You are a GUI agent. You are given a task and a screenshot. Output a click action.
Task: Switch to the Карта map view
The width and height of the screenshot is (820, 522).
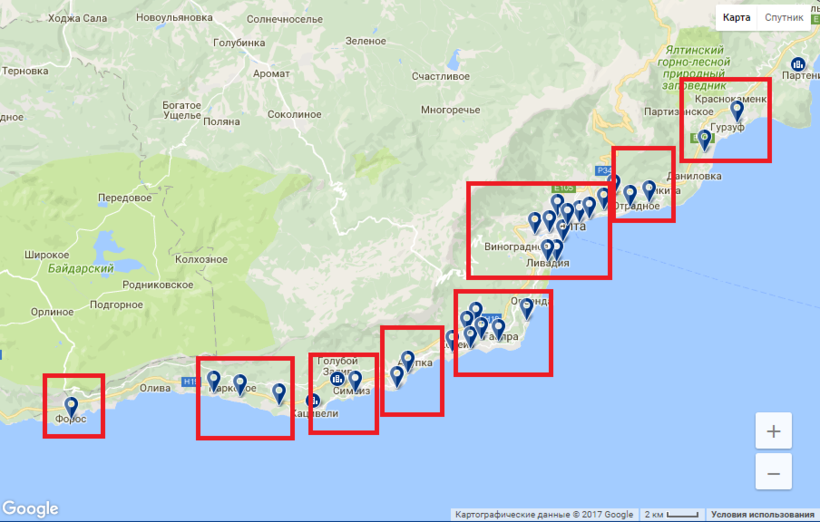737,17
